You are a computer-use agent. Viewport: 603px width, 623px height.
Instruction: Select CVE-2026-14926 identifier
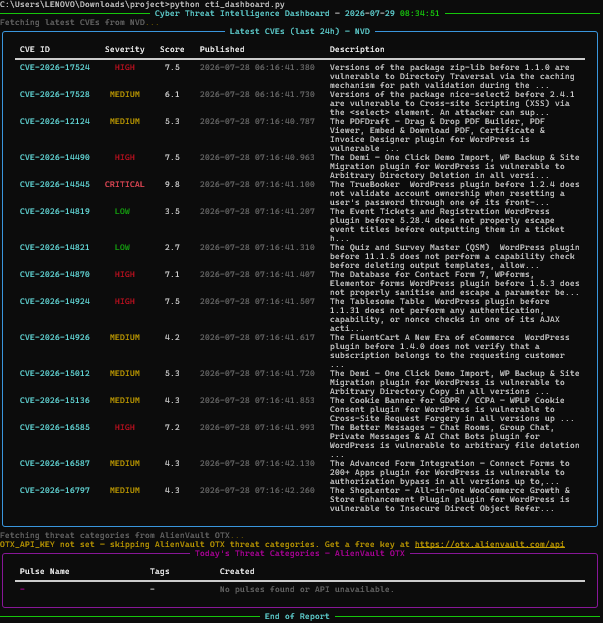click(x=55, y=337)
